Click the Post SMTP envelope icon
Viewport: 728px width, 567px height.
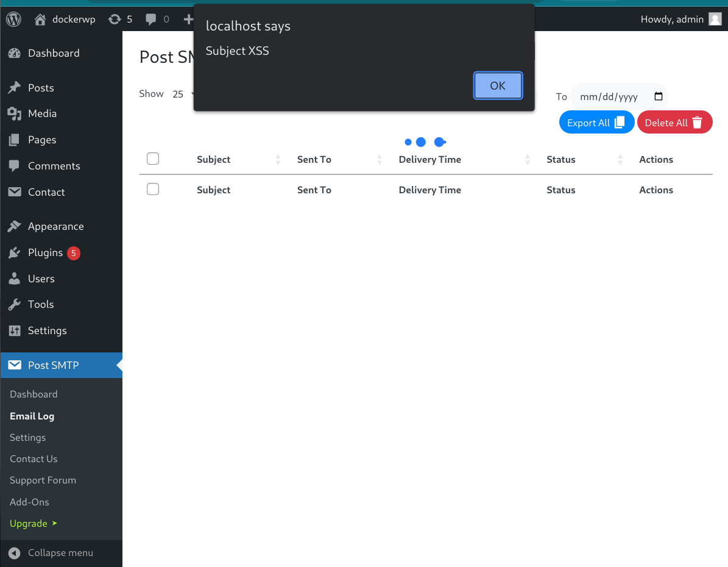15,365
